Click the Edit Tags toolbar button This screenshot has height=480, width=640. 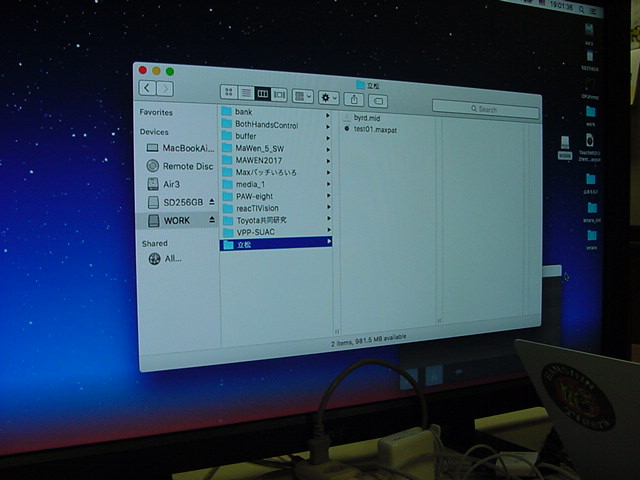click(378, 101)
